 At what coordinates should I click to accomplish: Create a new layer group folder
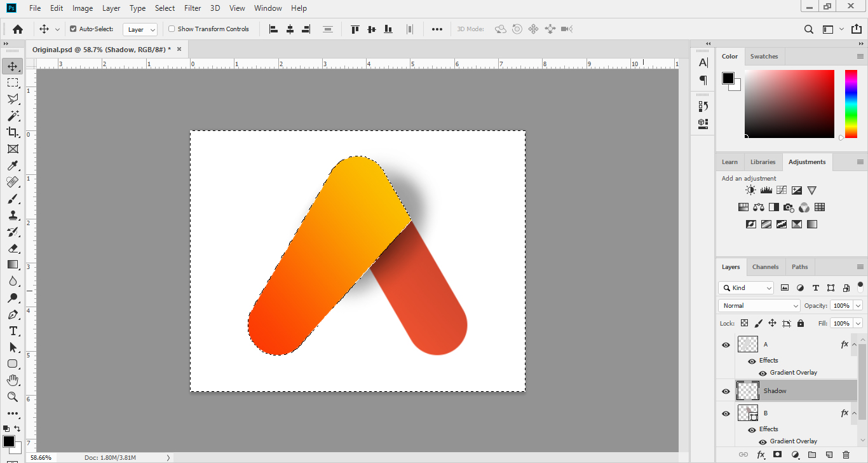(812, 455)
